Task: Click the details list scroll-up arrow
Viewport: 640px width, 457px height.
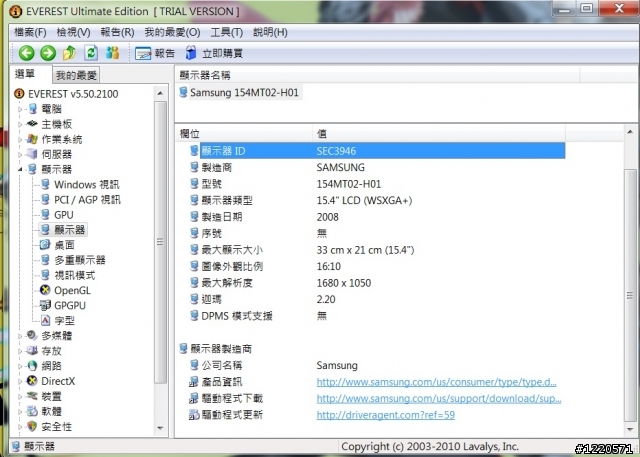Action: (630, 132)
